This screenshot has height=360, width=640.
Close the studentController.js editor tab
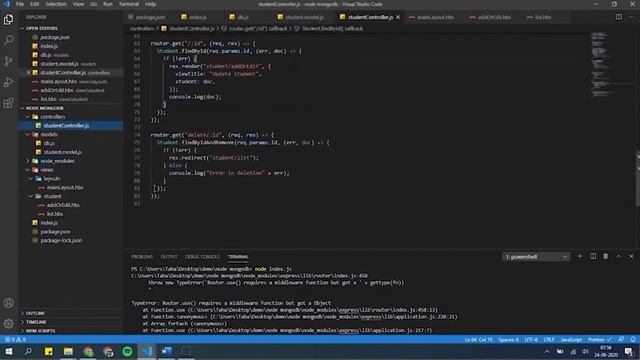(x=398, y=17)
